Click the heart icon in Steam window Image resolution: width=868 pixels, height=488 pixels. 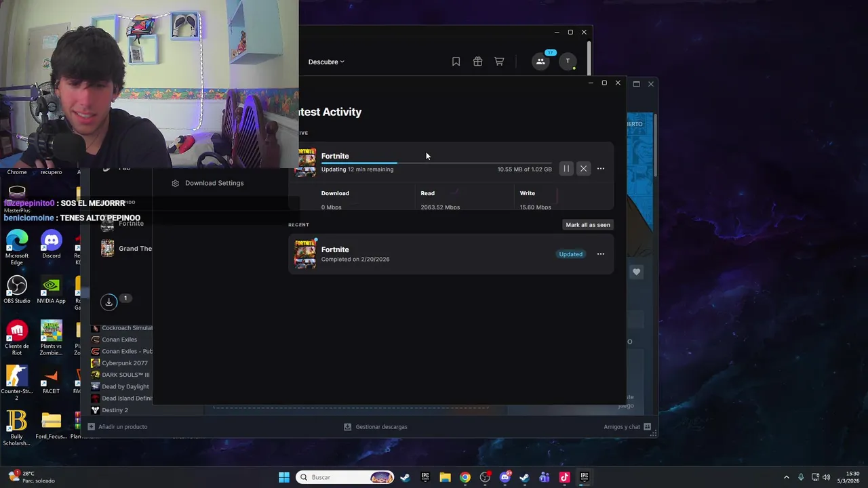[636, 272]
